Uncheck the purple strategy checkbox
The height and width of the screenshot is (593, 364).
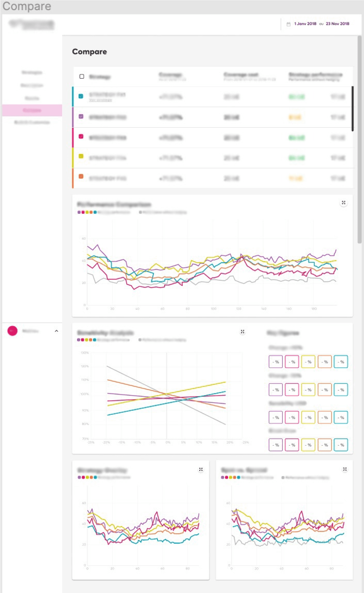pos(81,116)
